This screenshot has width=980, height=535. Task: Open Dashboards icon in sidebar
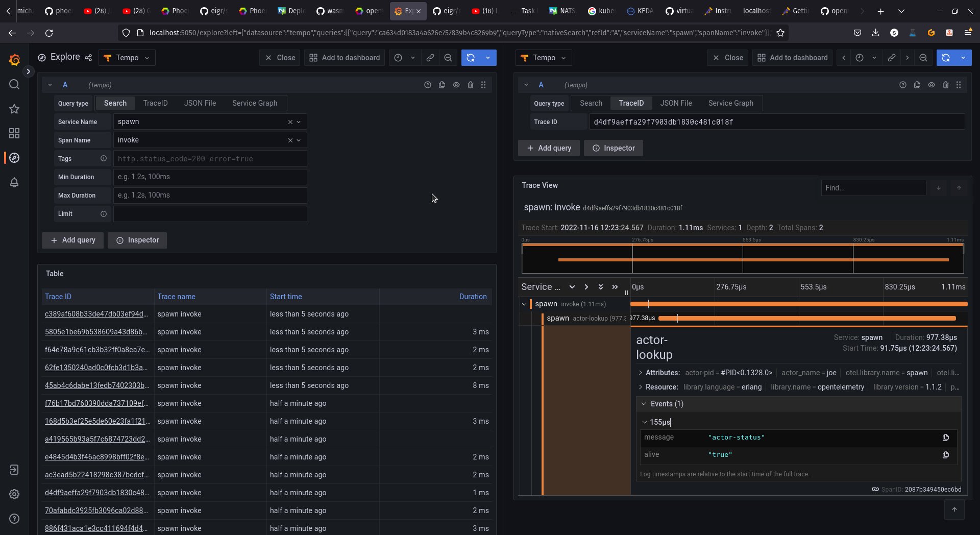[x=14, y=133]
